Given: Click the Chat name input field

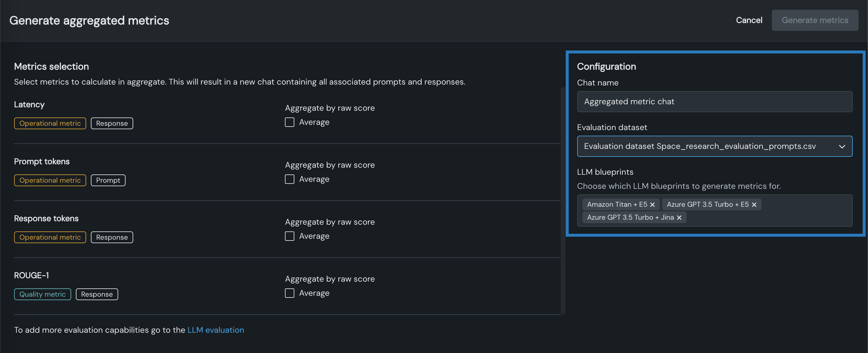Looking at the screenshot, I should coord(714,102).
